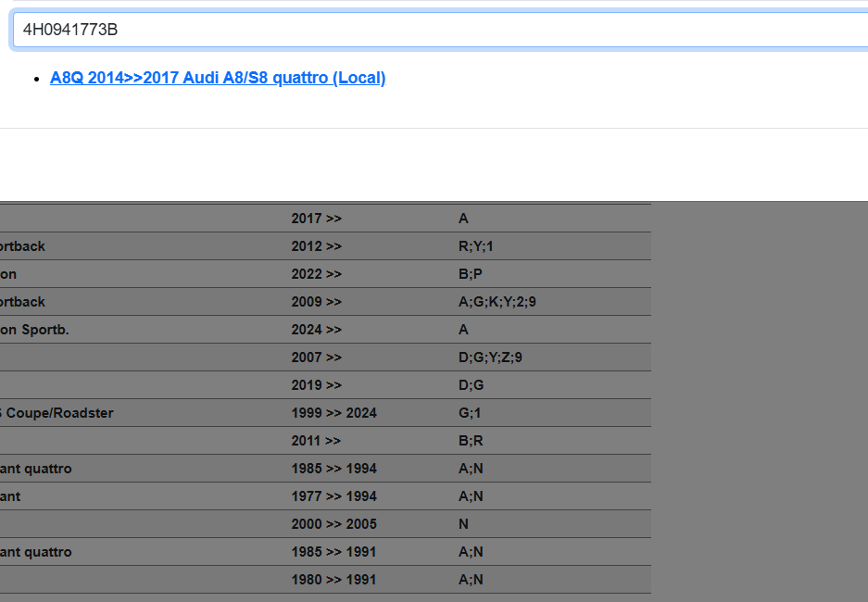This screenshot has height=602, width=868.
Task: Select the 1999 >> 2024 year range cell
Action: pyautogui.click(x=333, y=413)
